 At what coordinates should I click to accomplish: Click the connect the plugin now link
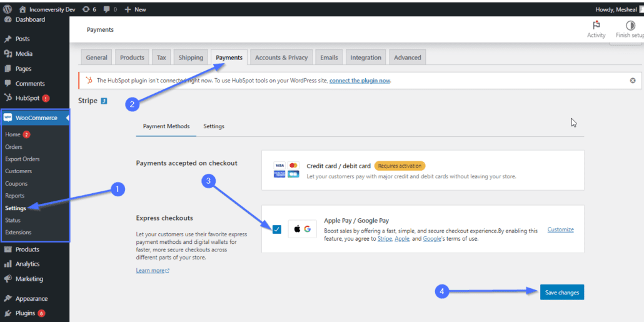(x=360, y=81)
